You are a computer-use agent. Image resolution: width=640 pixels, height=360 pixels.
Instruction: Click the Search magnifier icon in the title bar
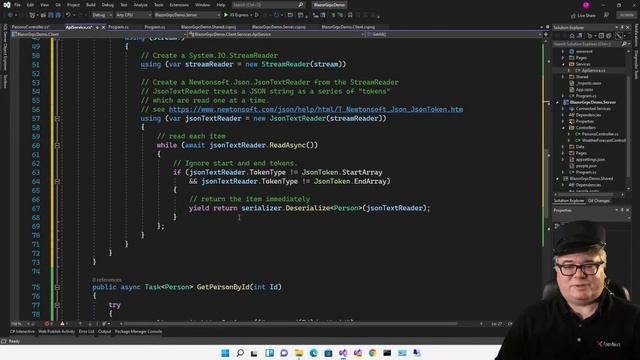click(300, 5)
